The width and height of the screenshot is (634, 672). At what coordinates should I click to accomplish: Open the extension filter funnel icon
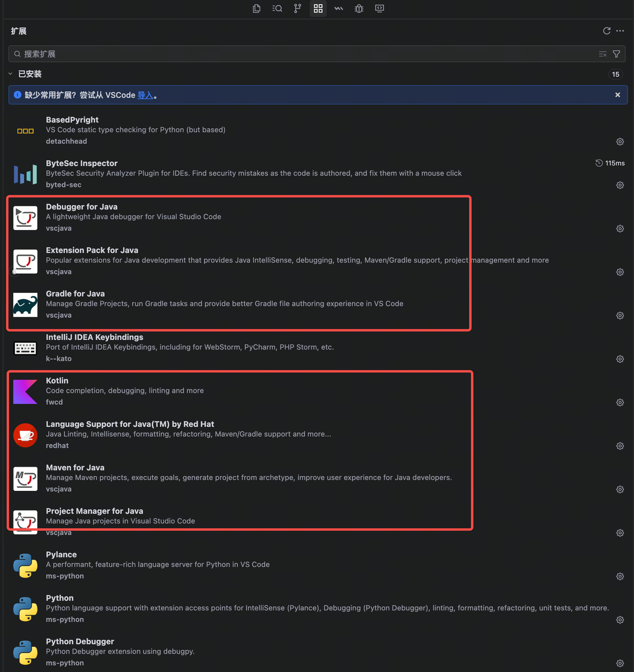617,54
